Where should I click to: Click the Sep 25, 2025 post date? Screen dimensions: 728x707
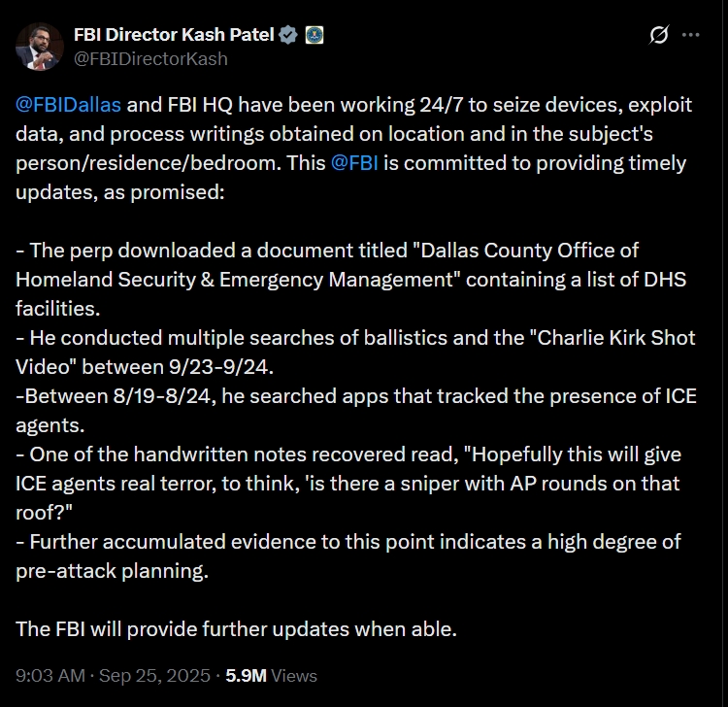[x=154, y=675]
